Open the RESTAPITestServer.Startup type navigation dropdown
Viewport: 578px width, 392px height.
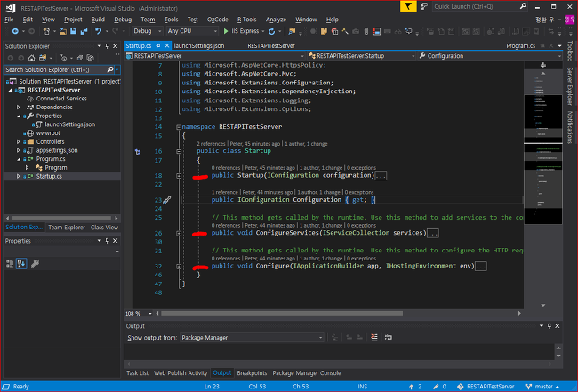coord(362,56)
